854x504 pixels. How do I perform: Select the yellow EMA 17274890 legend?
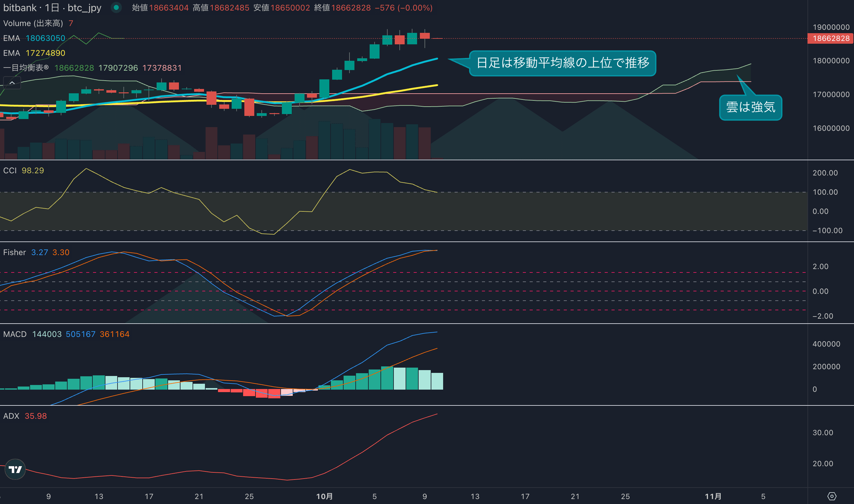coord(34,53)
